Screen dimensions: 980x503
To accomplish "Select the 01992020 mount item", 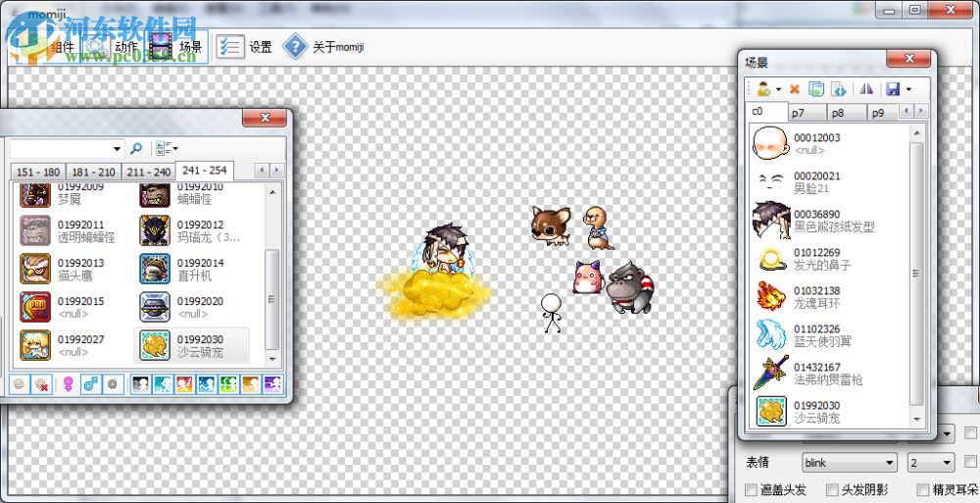I will 193,307.
